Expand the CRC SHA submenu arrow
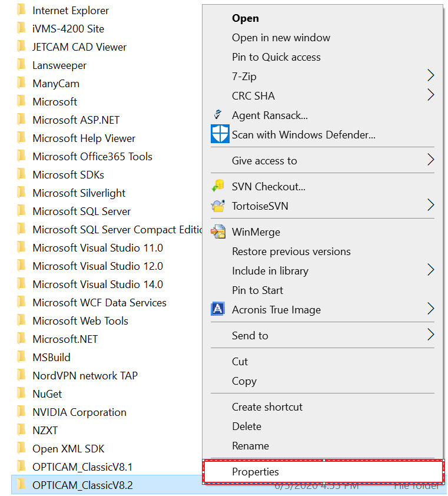Screen dimensions: 448x496 pos(430,95)
